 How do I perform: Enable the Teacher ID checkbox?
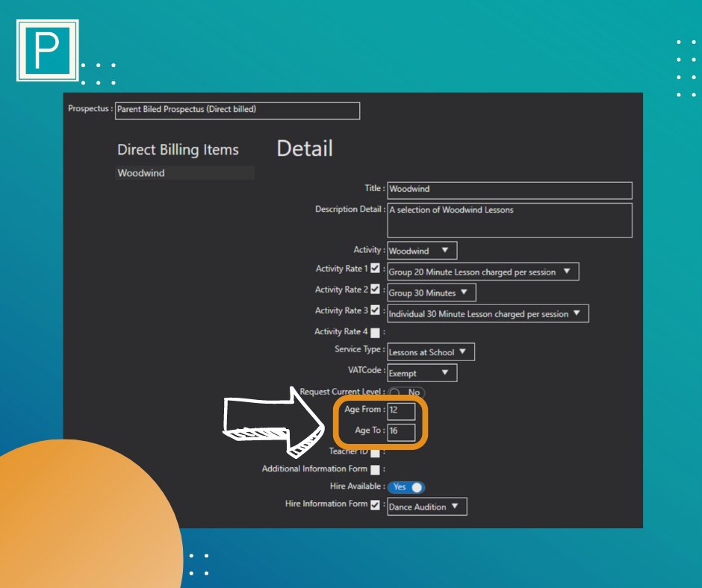[375, 453]
